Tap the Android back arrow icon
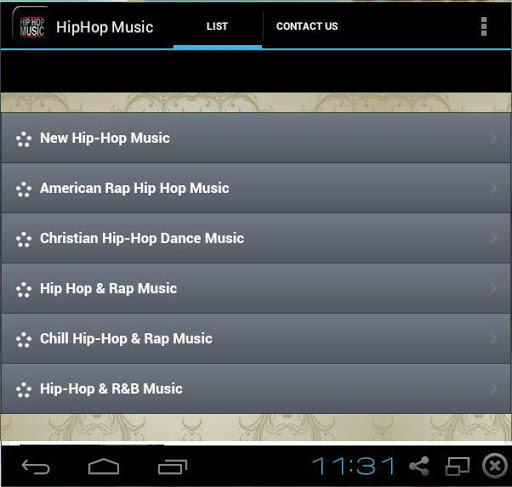 point(36,466)
